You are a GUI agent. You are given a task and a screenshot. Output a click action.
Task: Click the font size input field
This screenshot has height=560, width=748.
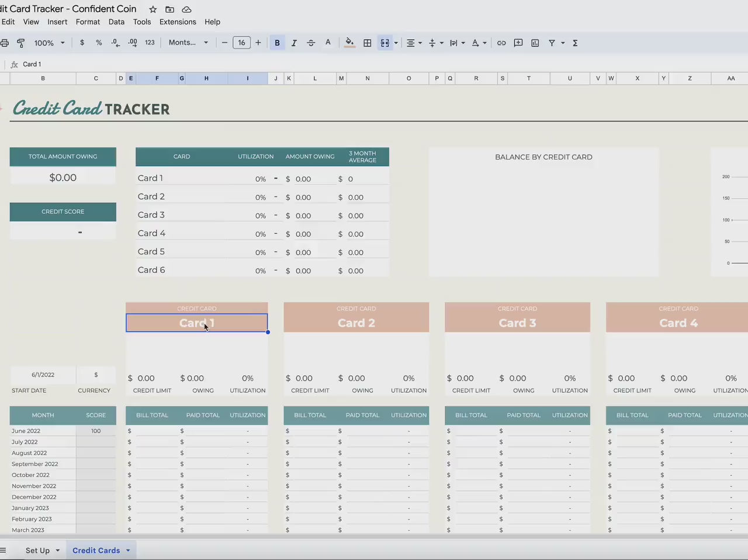[x=241, y=43]
